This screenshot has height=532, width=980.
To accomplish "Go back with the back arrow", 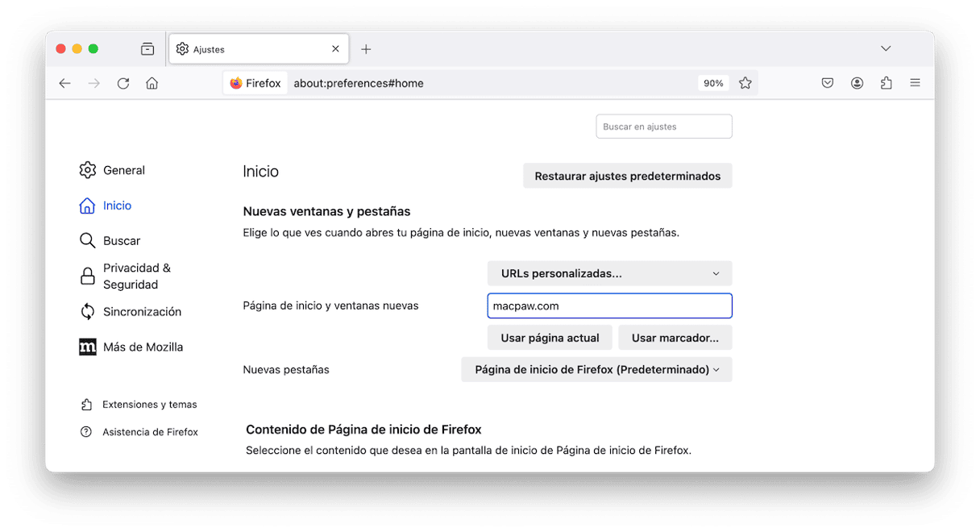I will (x=65, y=83).
